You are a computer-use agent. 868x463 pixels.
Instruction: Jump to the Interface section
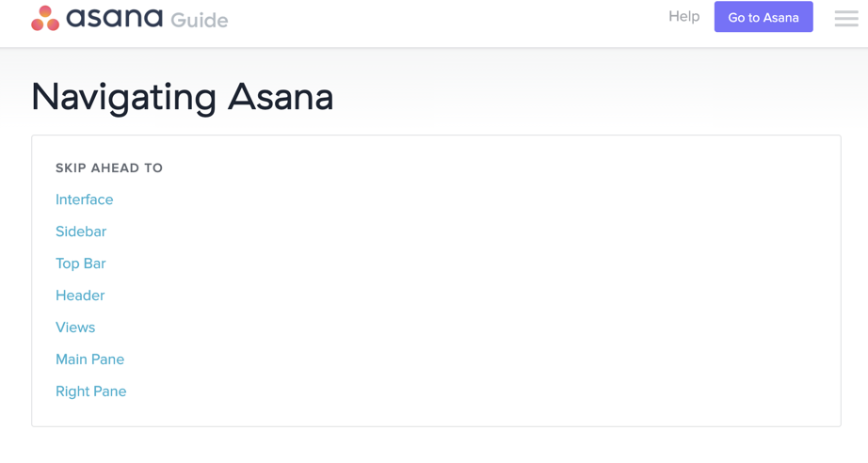[x=84, y=200]
